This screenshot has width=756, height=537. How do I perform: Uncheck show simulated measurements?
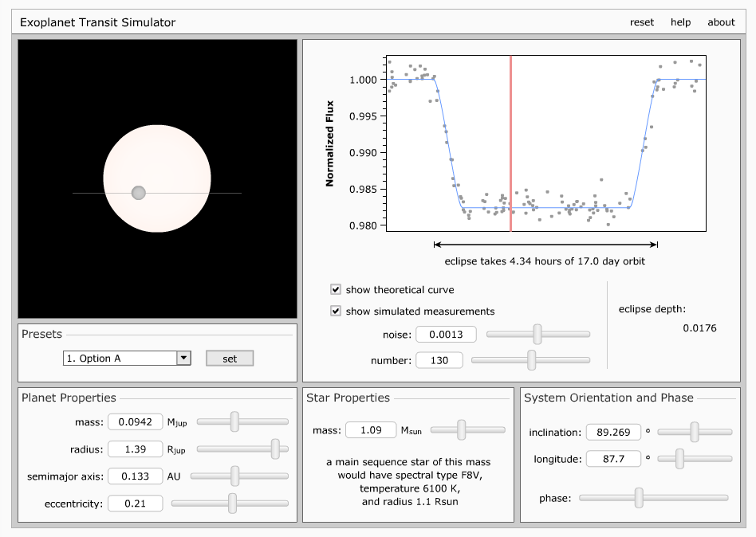point(337,312)
